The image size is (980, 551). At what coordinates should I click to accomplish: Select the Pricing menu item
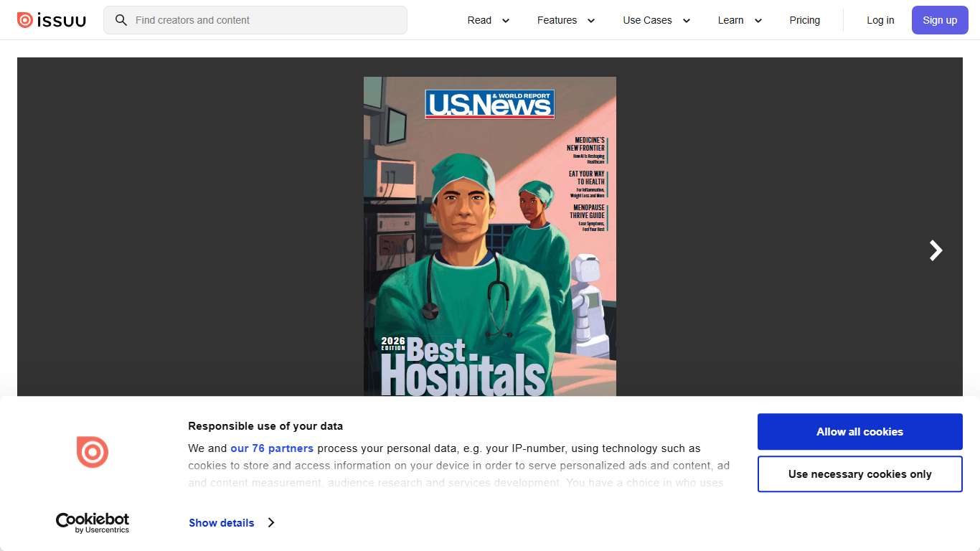click(x=804, y=20)
